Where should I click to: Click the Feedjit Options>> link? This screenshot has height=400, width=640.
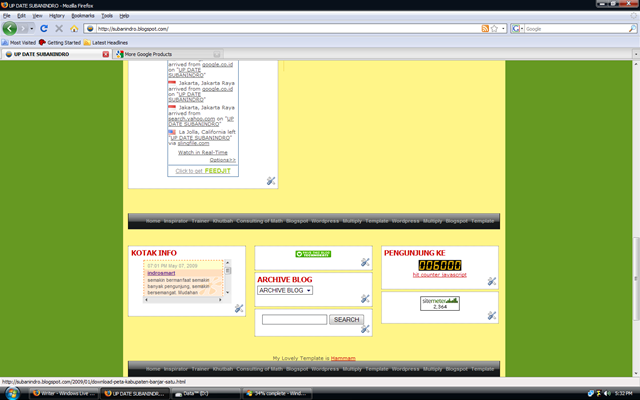pyautogui.click(x=222, y=160)
